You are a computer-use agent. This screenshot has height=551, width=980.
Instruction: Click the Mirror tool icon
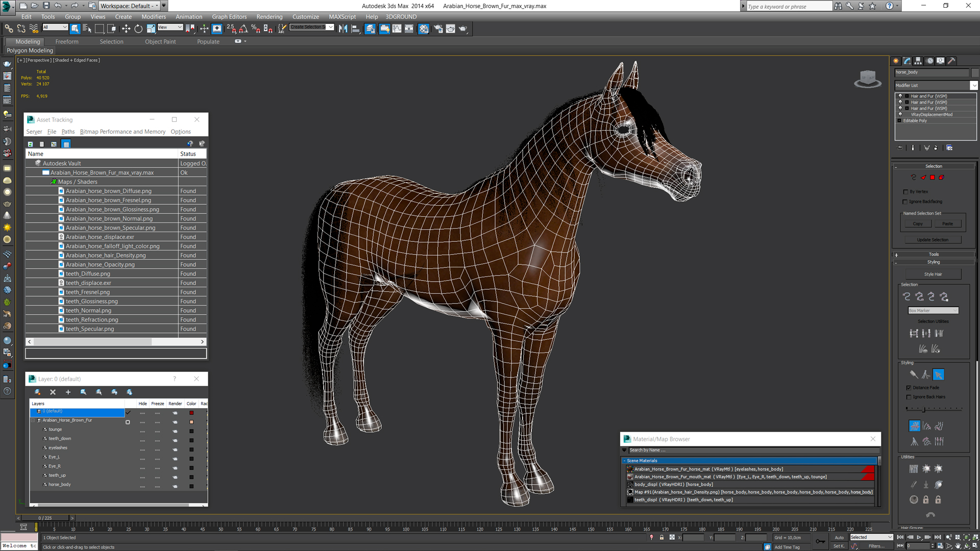coord(343,29)
